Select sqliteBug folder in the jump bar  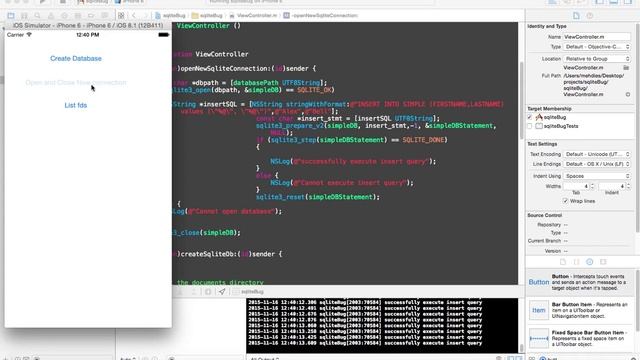pos(207,16)
